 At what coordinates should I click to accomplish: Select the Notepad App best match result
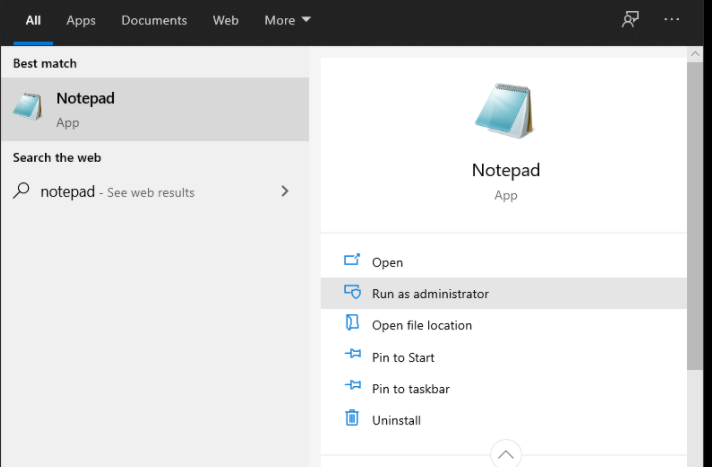[155, 109]
